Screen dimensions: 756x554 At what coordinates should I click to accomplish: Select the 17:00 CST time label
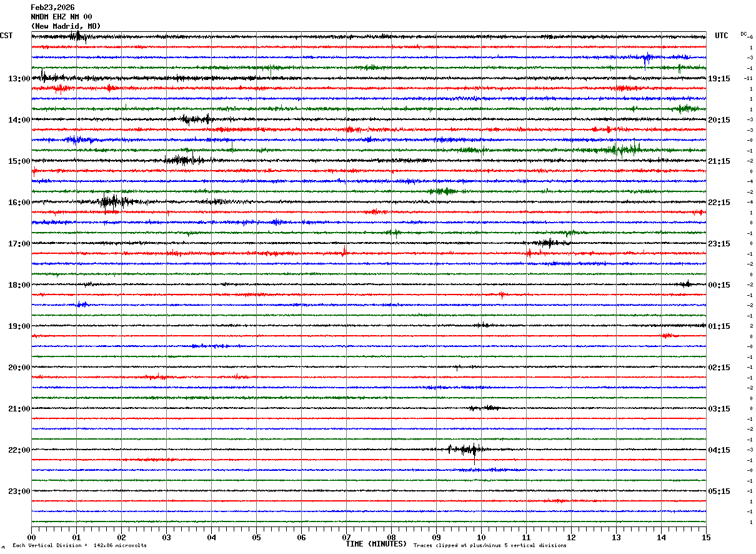19,244
